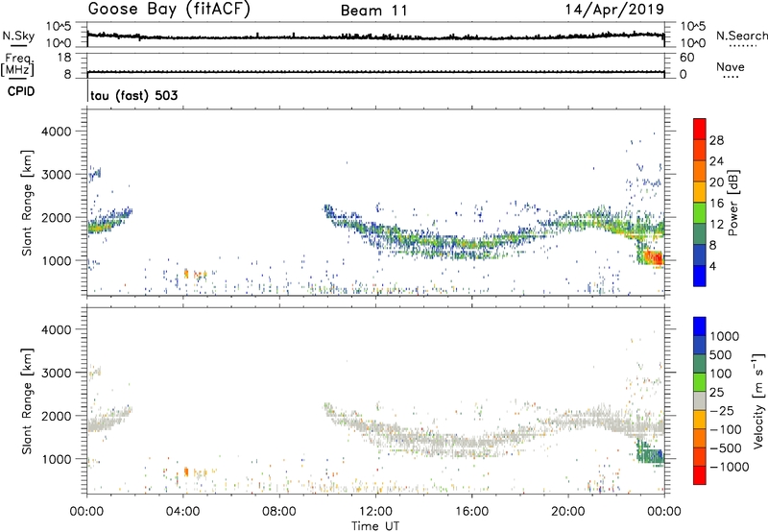Click Power colorbar yellow segment between 16 and 20
This screenshot has height=532, width=768.
(x=700, y=191)
